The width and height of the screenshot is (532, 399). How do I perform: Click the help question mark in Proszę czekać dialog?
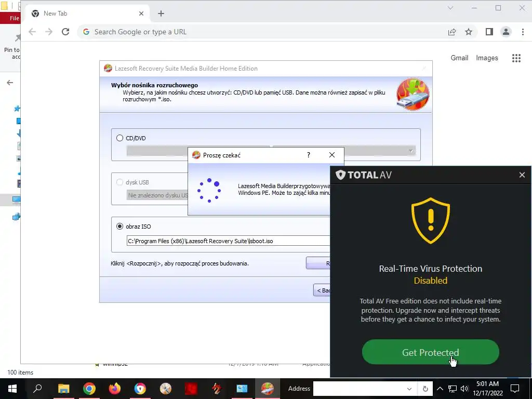(x=309, y=155)
